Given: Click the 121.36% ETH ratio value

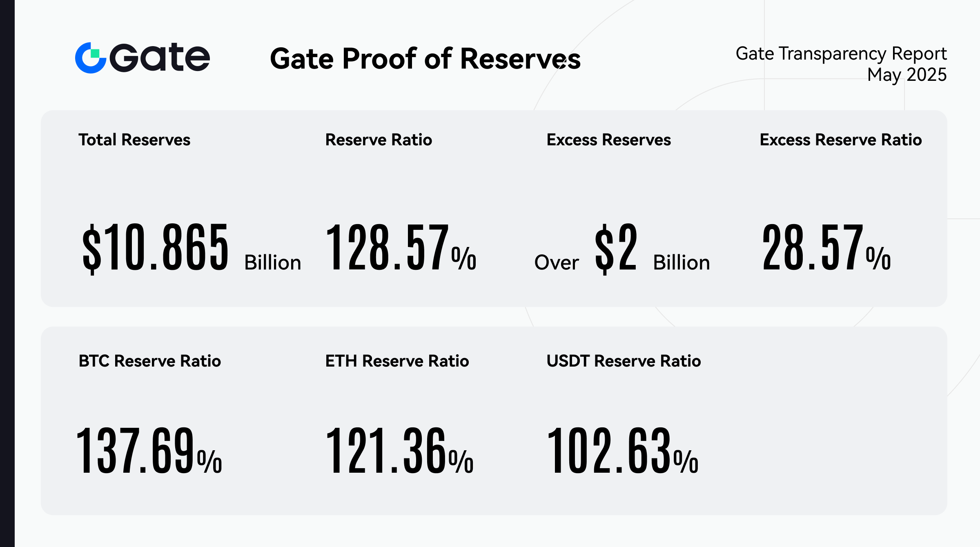Looking at the screenshot, I should [x=399, y=450].
